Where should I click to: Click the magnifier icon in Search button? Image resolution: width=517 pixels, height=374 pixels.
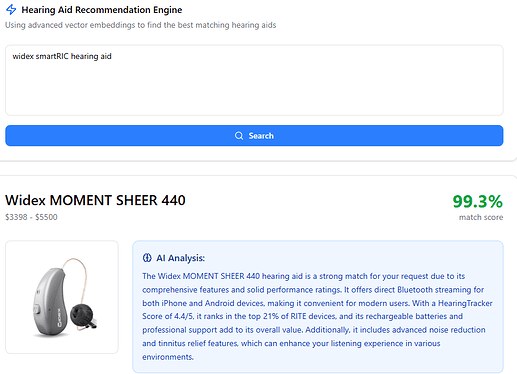pos(239,136)
